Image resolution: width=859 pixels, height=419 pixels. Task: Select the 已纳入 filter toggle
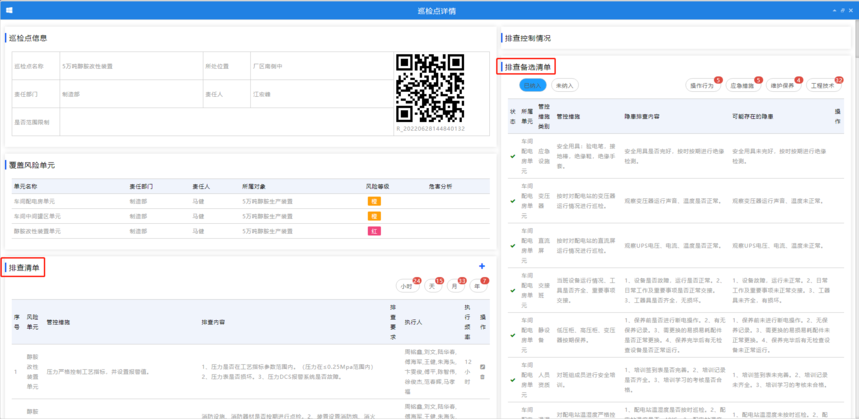coord(534,86)
